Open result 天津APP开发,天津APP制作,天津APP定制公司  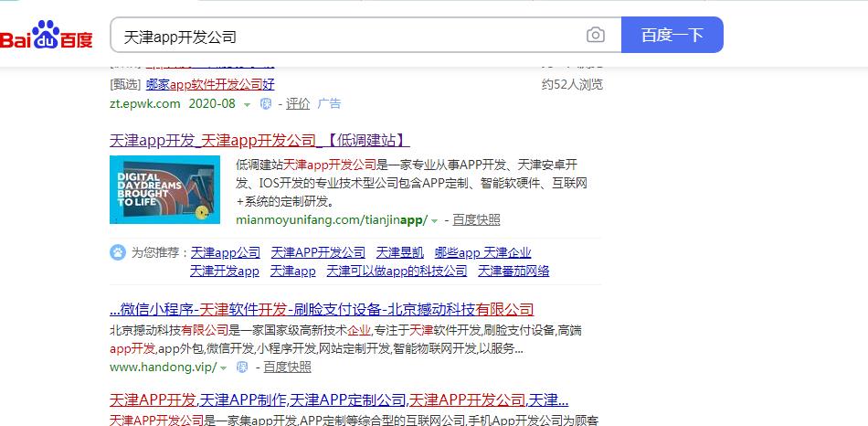(x=339, y=399)
